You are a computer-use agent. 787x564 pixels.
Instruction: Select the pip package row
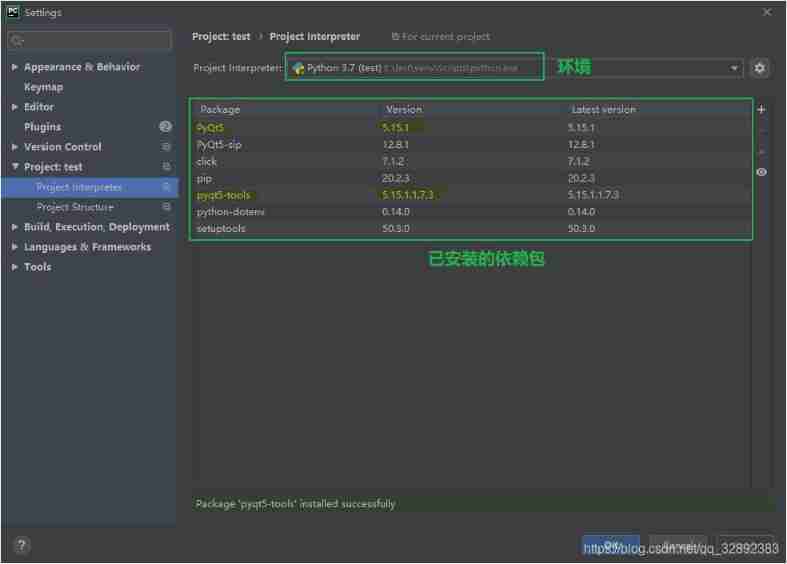coord(472,179)
